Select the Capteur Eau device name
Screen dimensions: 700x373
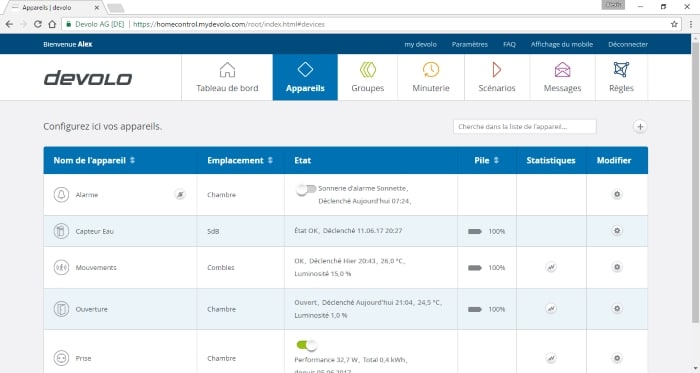click(95, 232)
